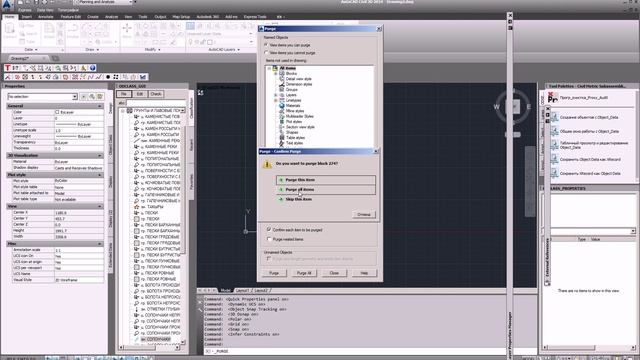Cancel the Confirm Purge dialog
The image size is (640, 360).
364,214
